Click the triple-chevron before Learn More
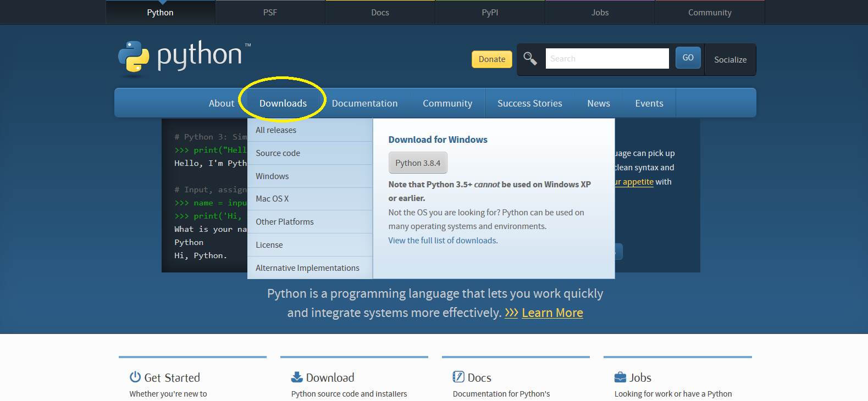Screen dimensions: 868x401 tap(511, 313)
